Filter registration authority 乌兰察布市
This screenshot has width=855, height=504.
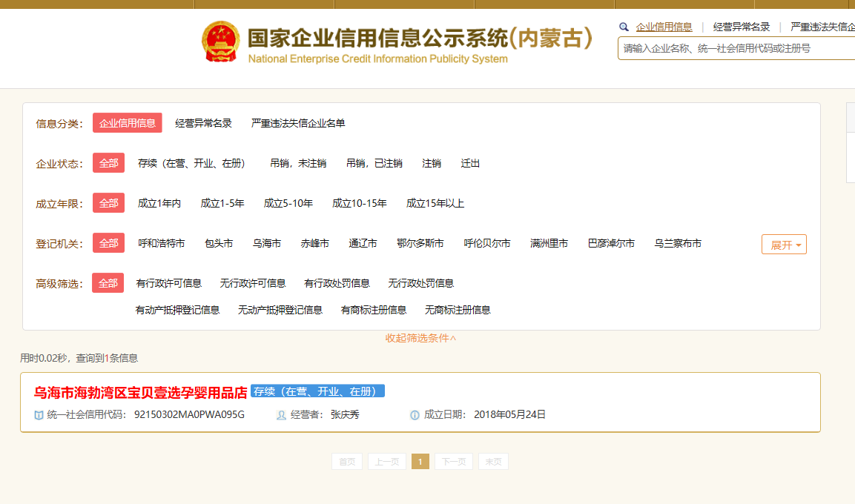click(x=678, y=244)
